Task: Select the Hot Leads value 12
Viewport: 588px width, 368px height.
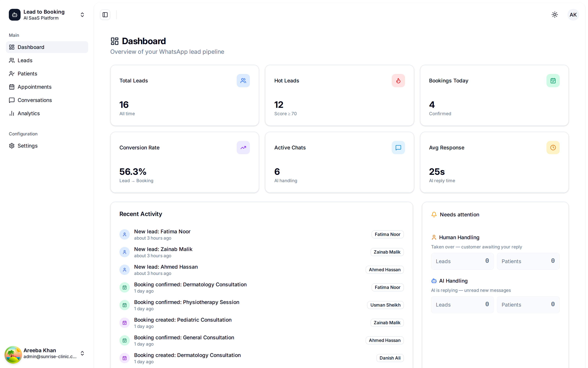Action: [x=279, y=105]
